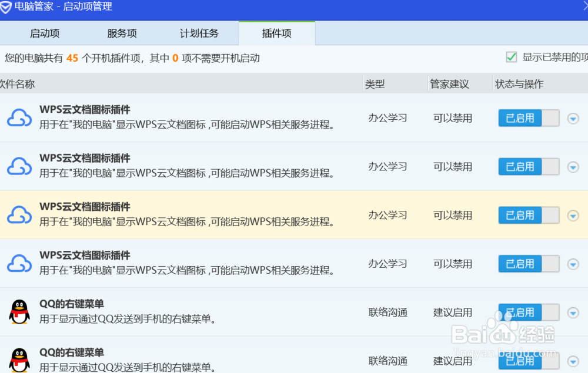Click 联络沟通 type in the first QQ row
The image size is (588, 373).
387,312
